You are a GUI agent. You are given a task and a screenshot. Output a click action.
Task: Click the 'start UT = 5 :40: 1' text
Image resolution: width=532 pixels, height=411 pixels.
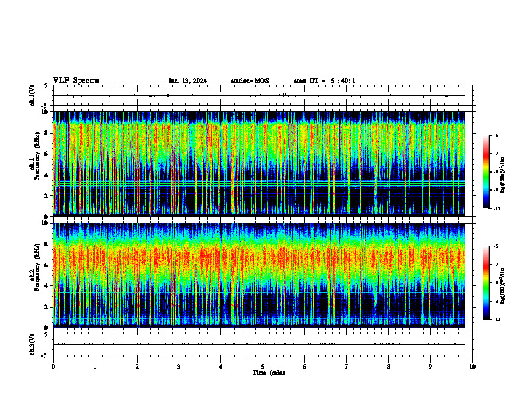324,81
